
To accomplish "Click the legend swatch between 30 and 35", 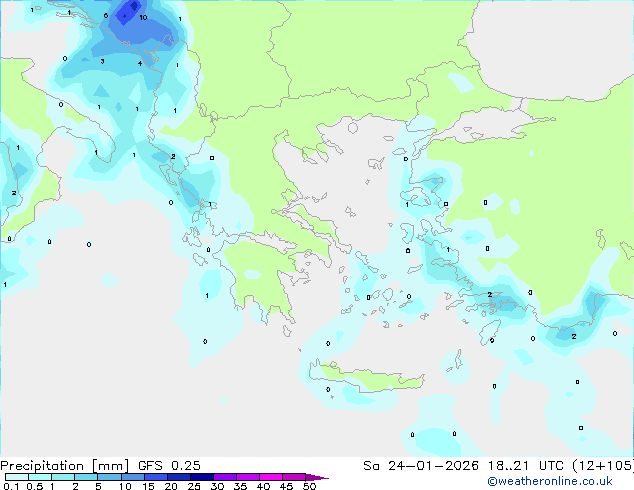I will click(x=225, y=477).
